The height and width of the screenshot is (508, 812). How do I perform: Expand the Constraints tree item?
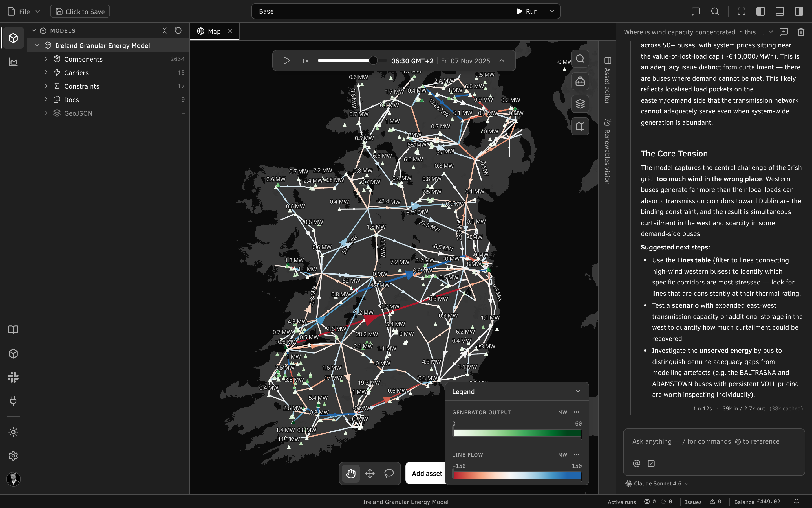point(46,86)
